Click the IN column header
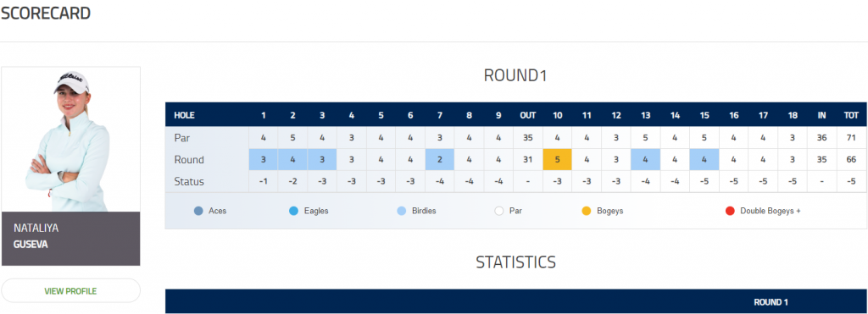 (x=822, y=116)
